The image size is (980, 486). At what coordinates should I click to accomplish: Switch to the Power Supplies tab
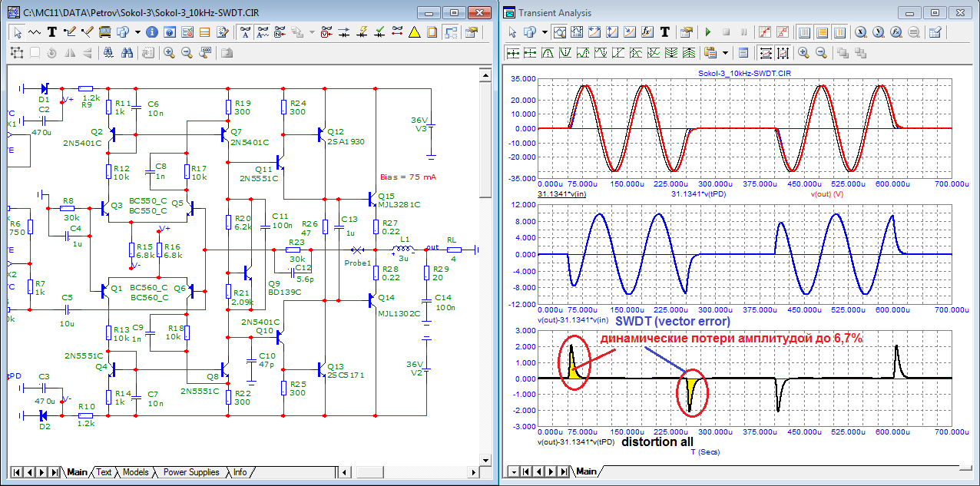[x=190, y=472]
